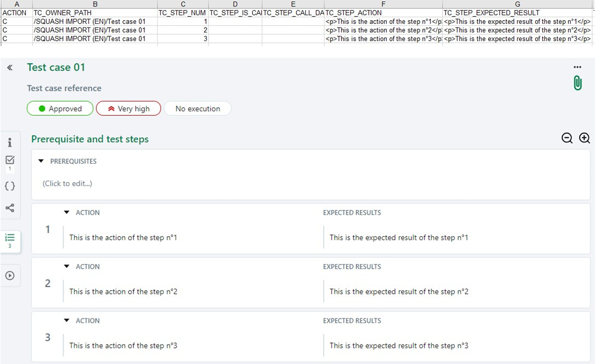Collapse the ACTION block of step 3
Image resolution: width=595 pixels, height=364 pixels.
67,321
